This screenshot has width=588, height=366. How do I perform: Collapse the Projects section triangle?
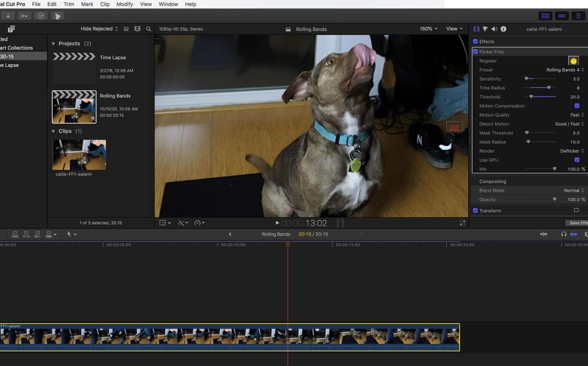click(53, 44)
